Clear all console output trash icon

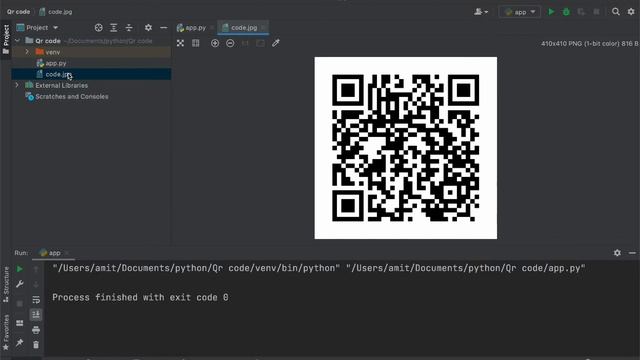coord(36,345)
